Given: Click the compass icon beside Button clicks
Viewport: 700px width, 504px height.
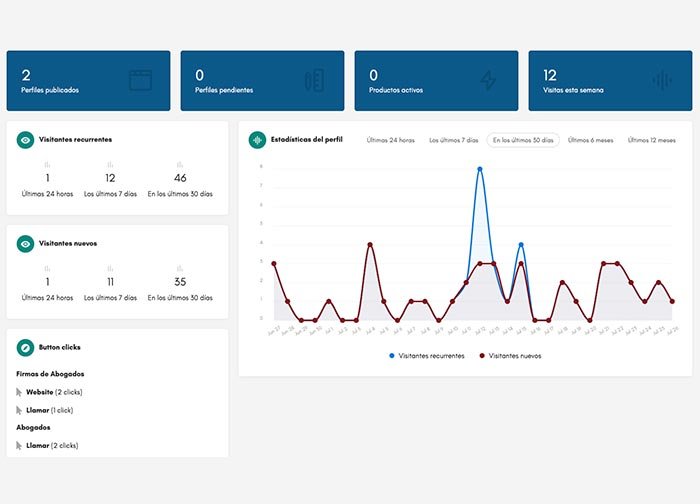Looking at the screenshot, I should click(25, 347).
